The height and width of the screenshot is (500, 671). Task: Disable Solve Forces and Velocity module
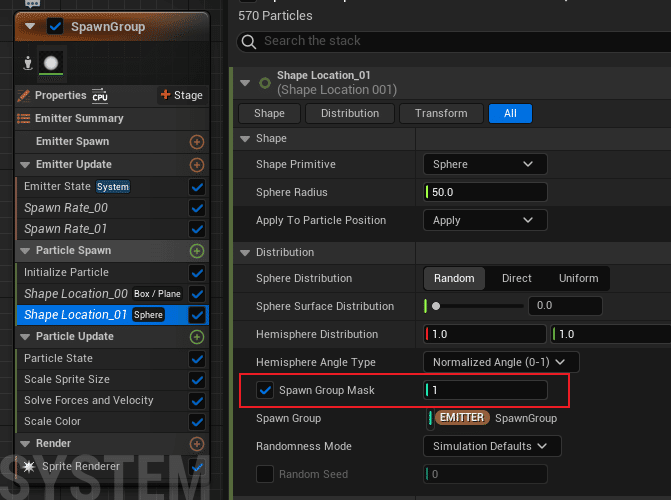(197, 401)
